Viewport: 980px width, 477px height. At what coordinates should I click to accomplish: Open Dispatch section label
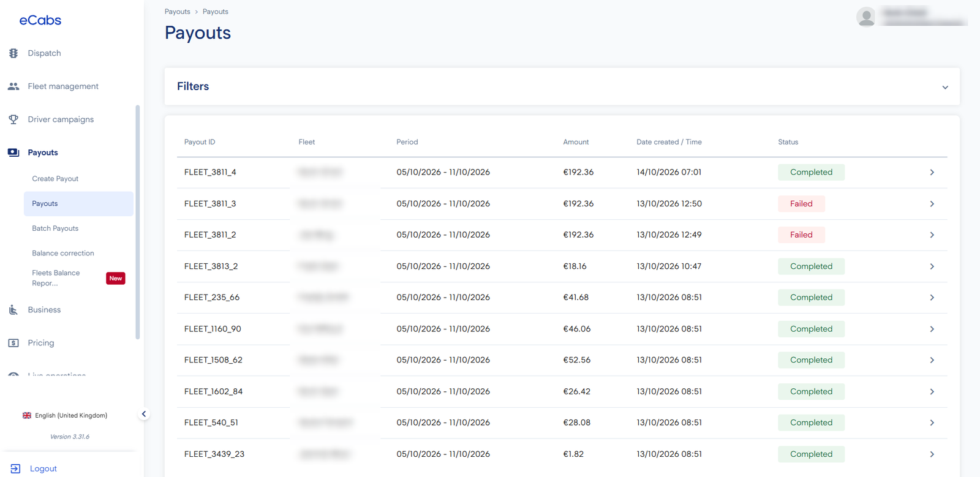(44, 53)
